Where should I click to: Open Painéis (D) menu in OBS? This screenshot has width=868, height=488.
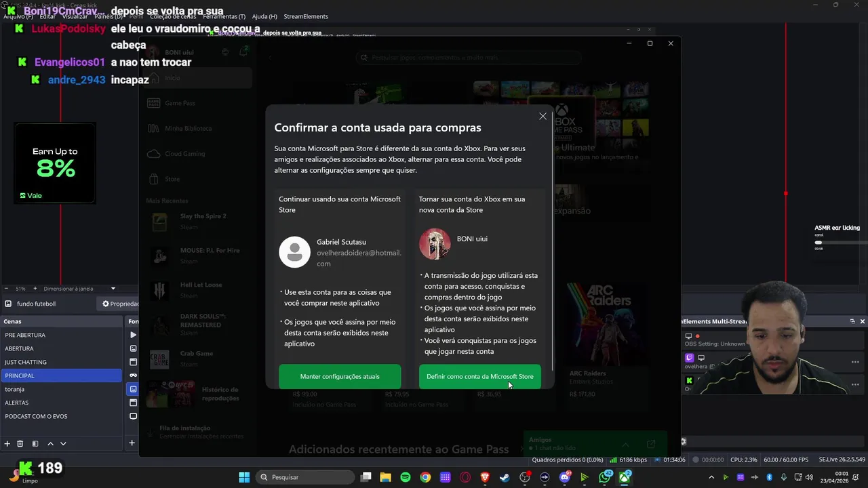[108, 16]
